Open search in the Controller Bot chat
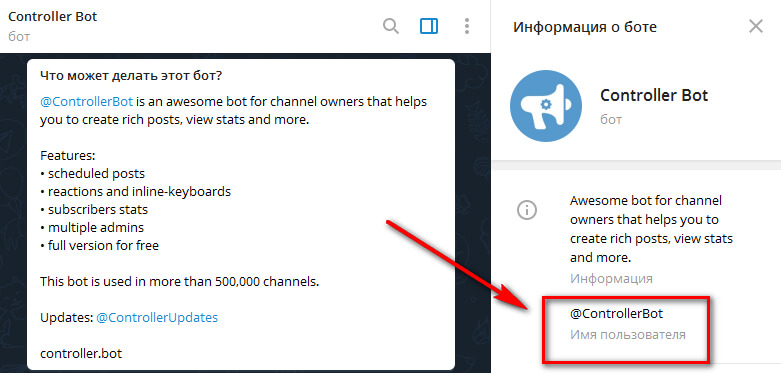This screenshot has height=373, width=781. [390, 26]
